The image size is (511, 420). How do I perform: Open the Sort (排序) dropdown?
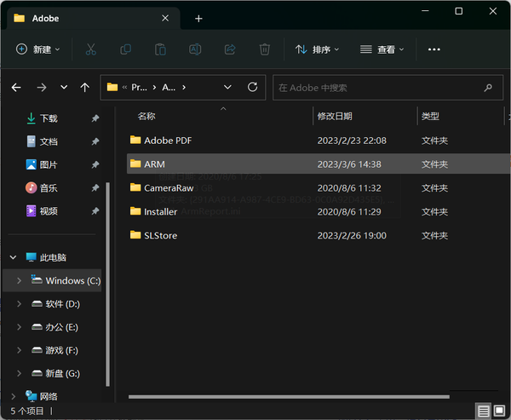click(x=317, y=49)
